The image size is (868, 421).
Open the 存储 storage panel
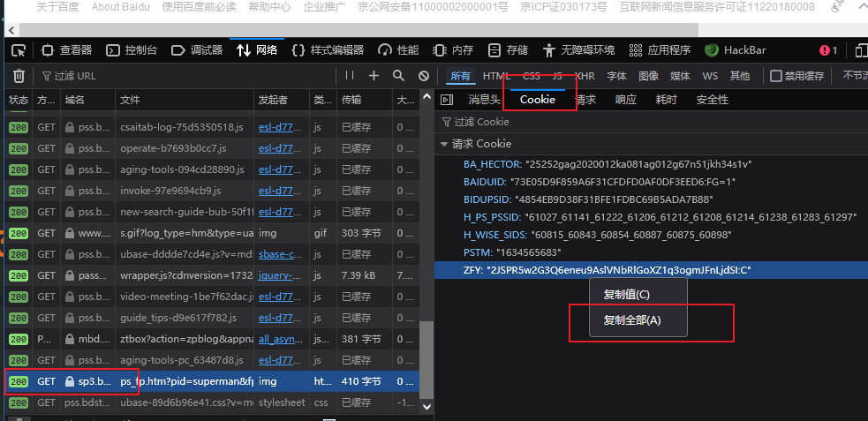click(509, 50)
